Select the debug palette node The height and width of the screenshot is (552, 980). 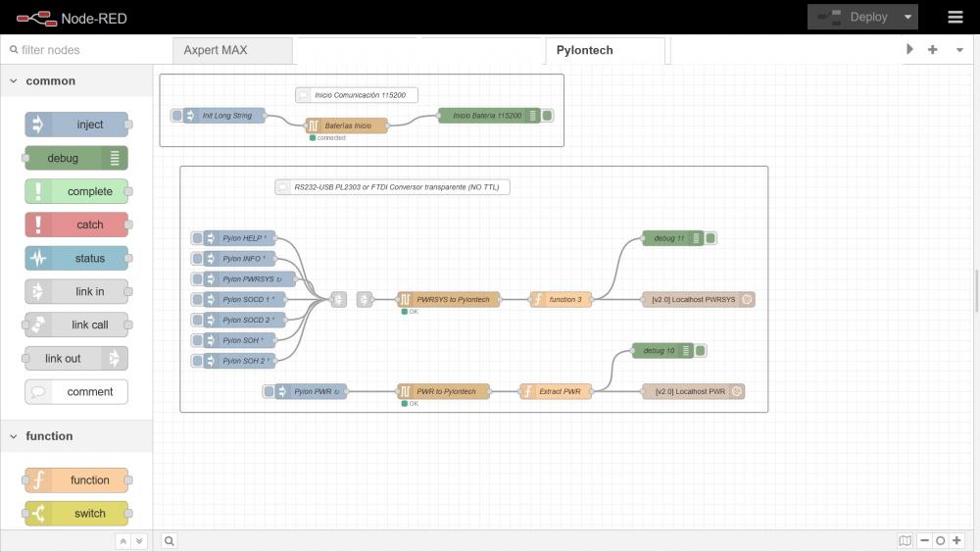tap(76, 158)
